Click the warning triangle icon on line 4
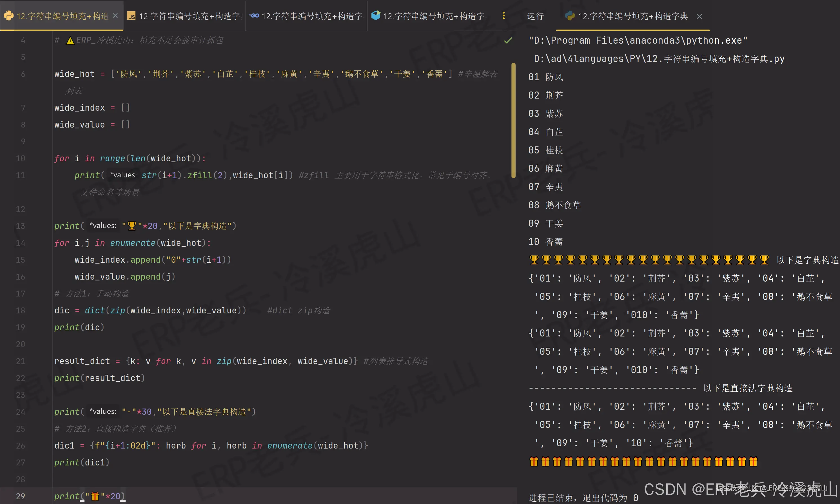Viewport: 840px width, 504px height. click(70, 41)
